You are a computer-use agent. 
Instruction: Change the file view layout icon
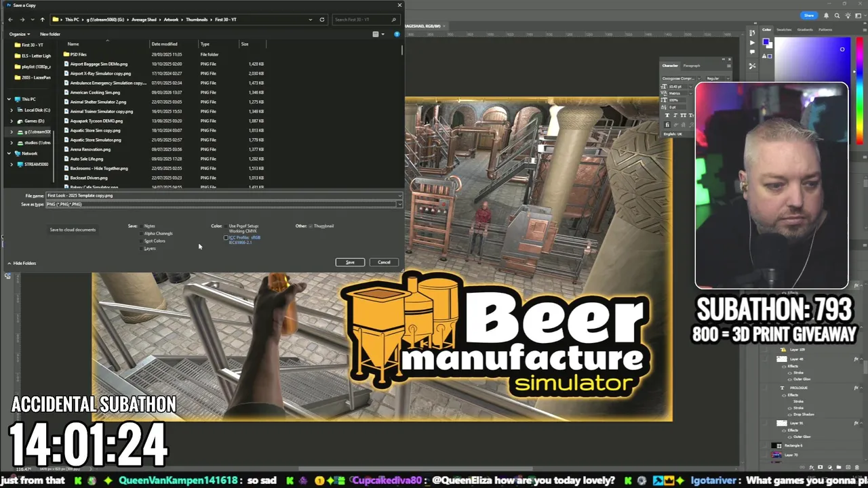pyautogui.click(x=376, y=34)
